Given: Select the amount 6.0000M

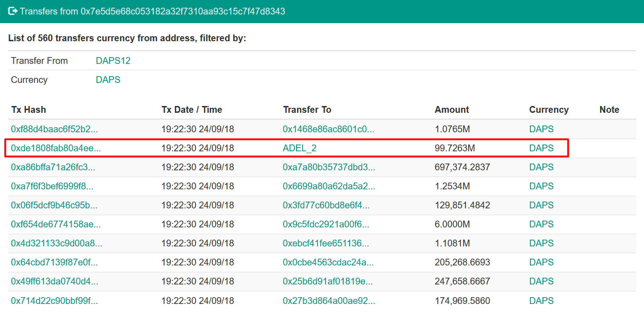Looking at the screenshot, I should 452,224.
